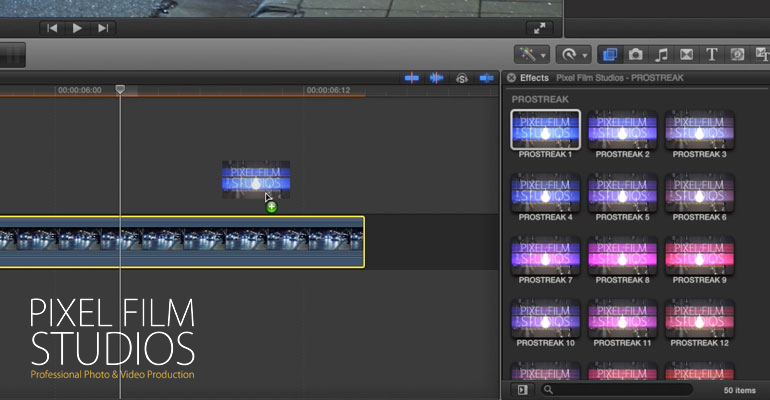Toggle snapping in the timeline
Screen dimensions: 770x400
pyautogui.click(x=486, y=78)
